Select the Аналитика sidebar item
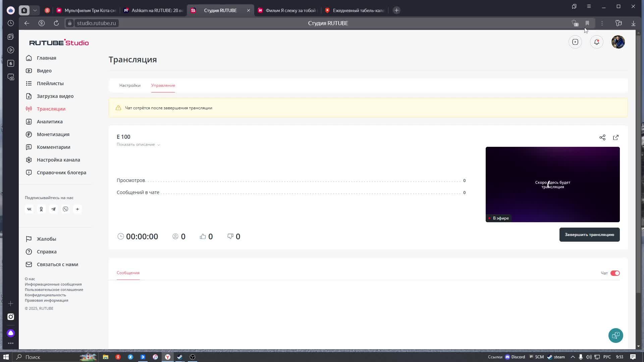This screenshot has width=644, height=362. coord(50,121)
